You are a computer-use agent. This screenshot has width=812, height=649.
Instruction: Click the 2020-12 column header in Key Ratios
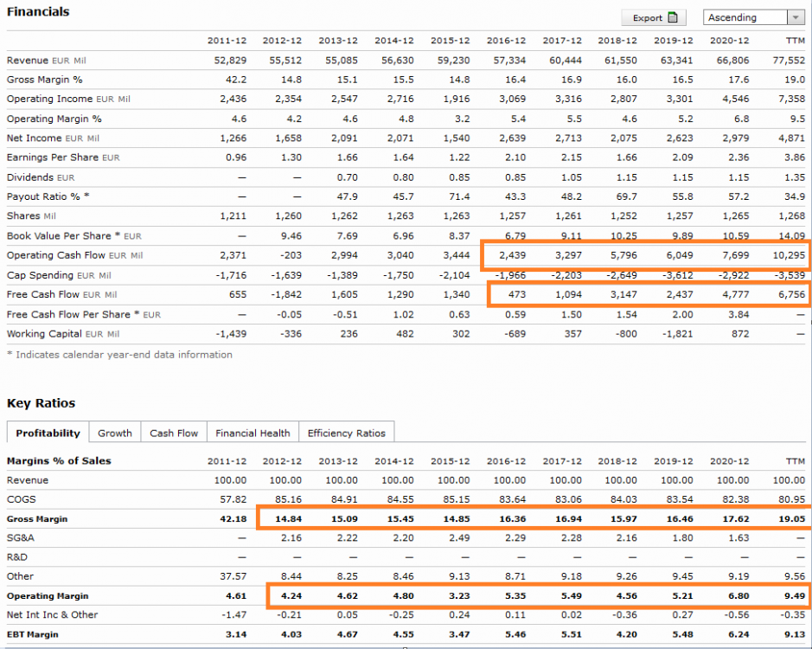click(731, 460)
